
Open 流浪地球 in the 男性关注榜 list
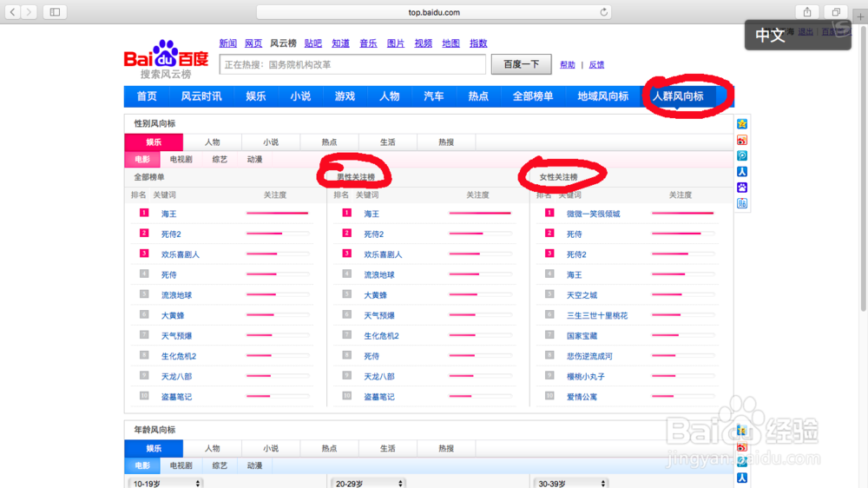(x=379, y=274)
